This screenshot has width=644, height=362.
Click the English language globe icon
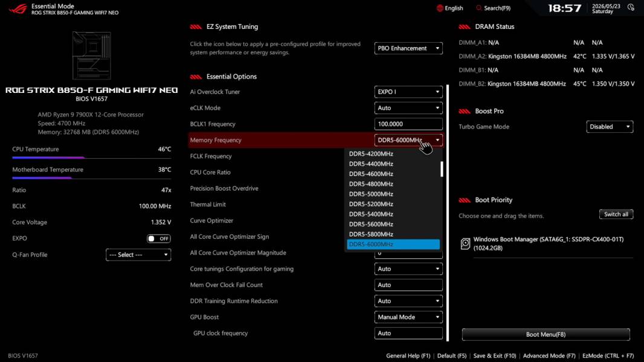(440, 8)
